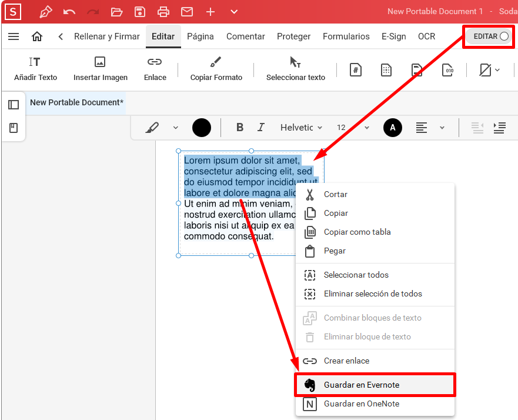Toggle Italic formatting
The height and width of the screenshot is (420, 518).
coord(261,127)
